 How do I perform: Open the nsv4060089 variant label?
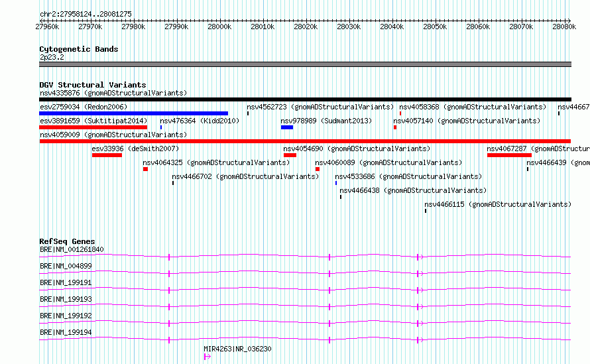pyautogui.click(x=388, y=162)
